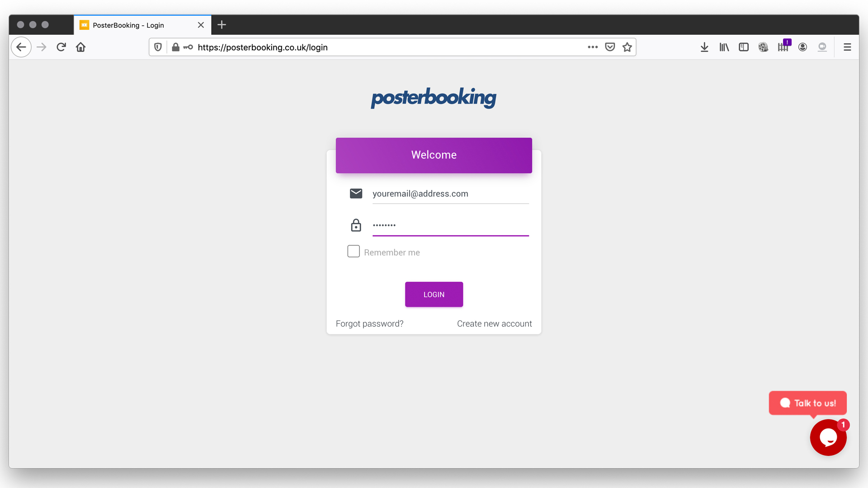Open Pocket with the save icon
This screenshot has width=868, height=488.
click(x=610, y=47)
